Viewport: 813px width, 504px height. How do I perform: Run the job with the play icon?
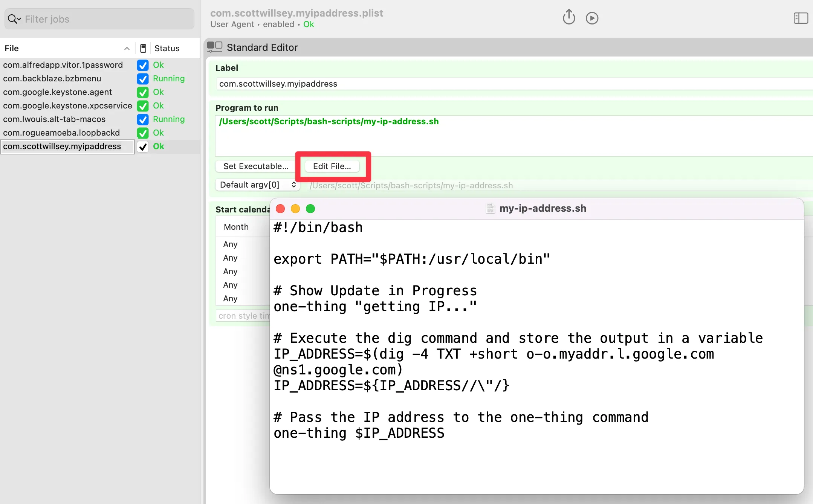592,17
